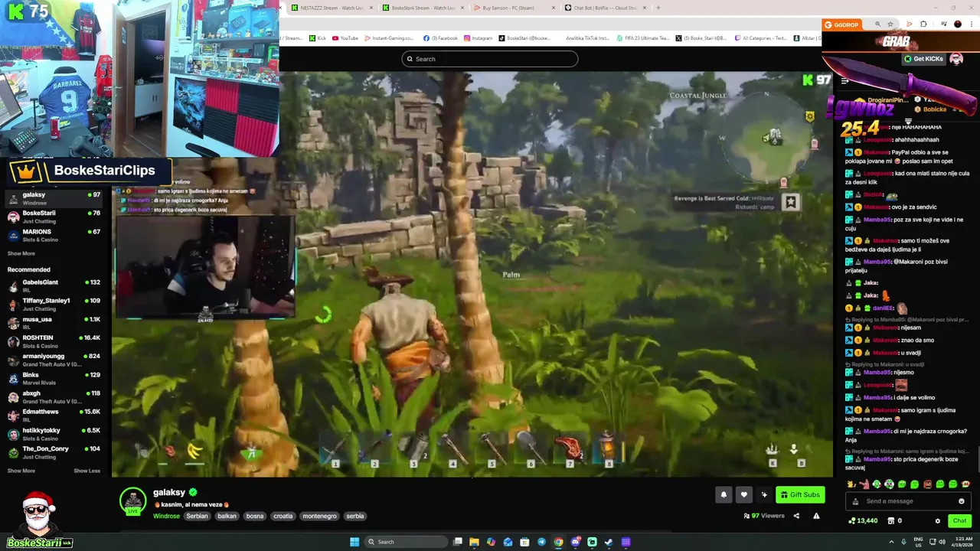
Task: Open GabelsGiant recommended channel
Action: point(54,285)
